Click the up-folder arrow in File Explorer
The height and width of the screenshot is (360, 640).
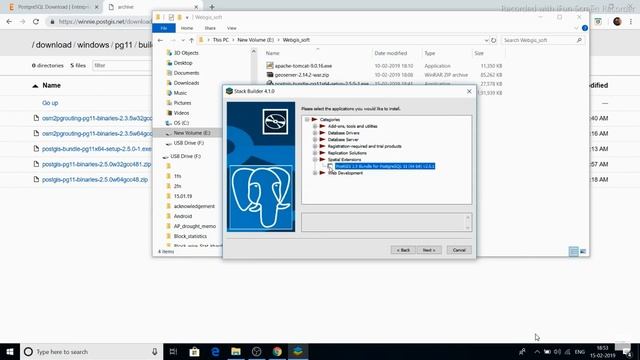tap(191, 40)
